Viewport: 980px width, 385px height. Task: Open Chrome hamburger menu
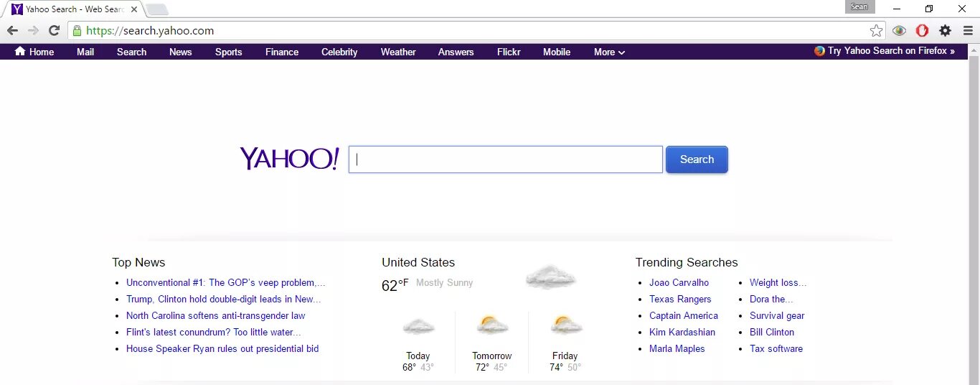point(968,31)
